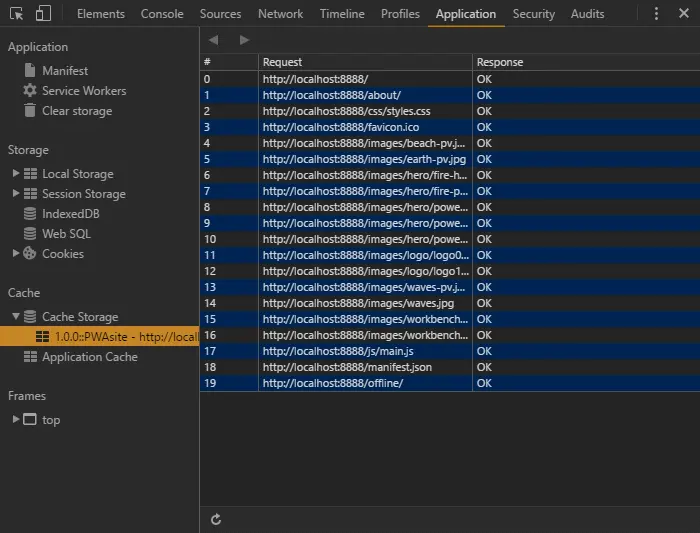This screenshot has height=533, width=700.
Task: Open the Manifest section
Action: pyautogui.click(x=64, y=71)
